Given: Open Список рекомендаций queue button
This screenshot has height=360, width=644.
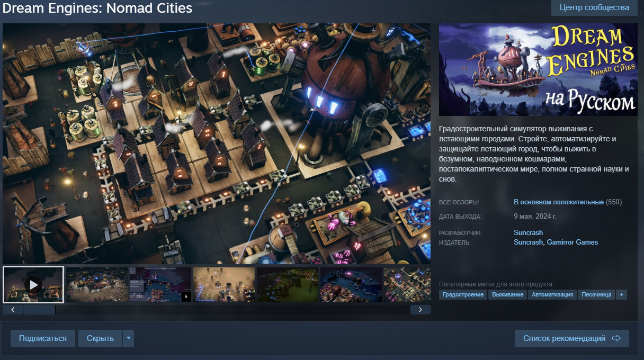Looking at the screenshot, I should [x=572, y=338].
